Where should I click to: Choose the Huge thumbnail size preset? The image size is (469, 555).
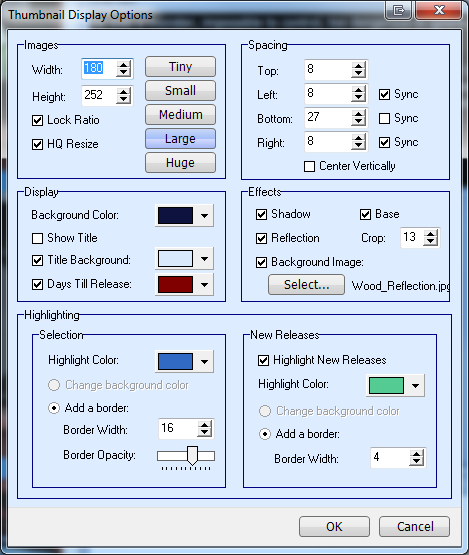[x=180, y=163]
